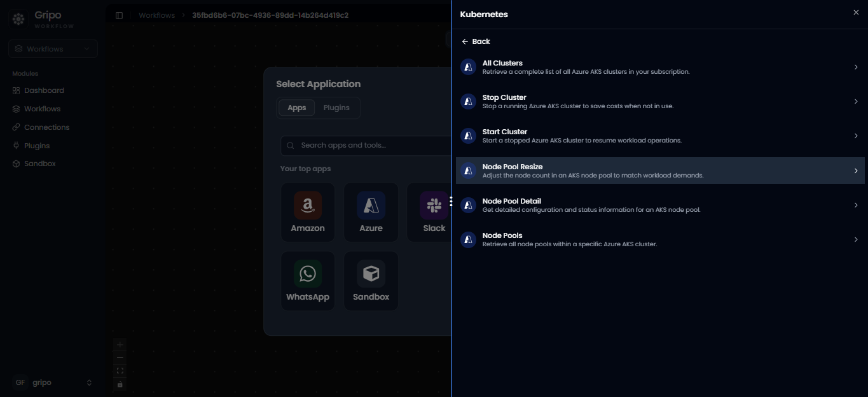Screen dimensions: 868x397
Task: Click the Azure icon beside Node Pool Detail
Action: click(469, 205)
